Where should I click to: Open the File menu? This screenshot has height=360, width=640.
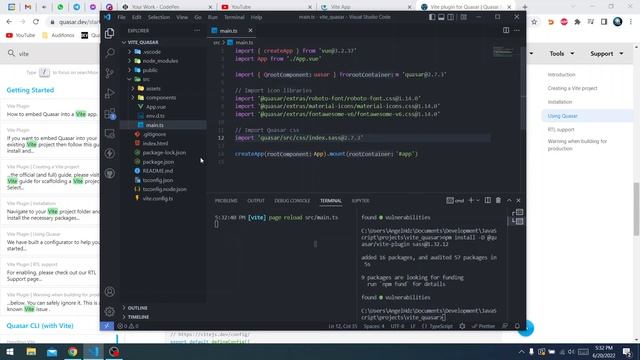click(x=122, y=17)
